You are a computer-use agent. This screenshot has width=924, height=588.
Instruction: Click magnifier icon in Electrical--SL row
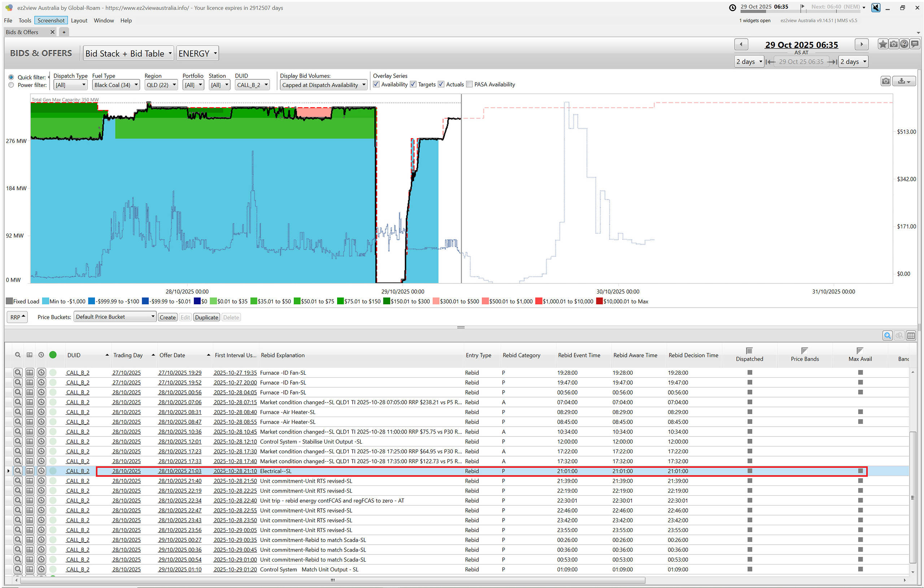[x=18, y=471]
